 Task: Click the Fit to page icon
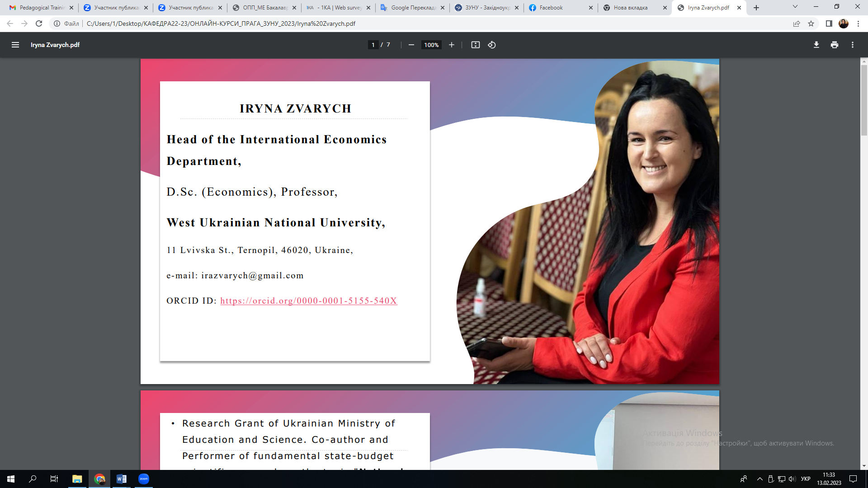pos(475,45)
